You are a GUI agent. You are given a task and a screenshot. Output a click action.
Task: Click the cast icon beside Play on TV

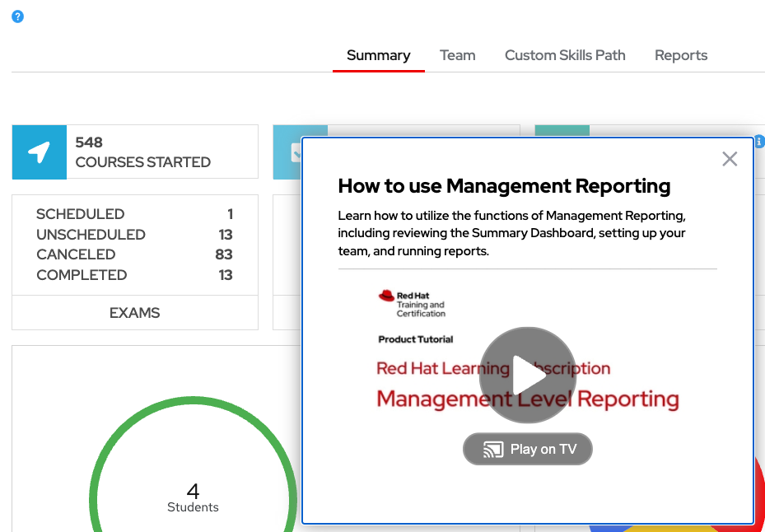click(x=493, y=450)
